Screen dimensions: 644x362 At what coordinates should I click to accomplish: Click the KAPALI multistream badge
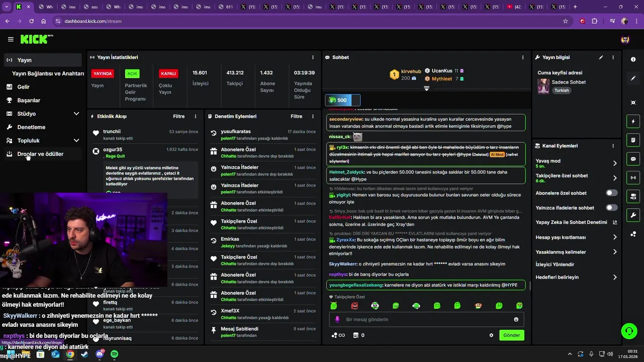(x=168, y=73)
